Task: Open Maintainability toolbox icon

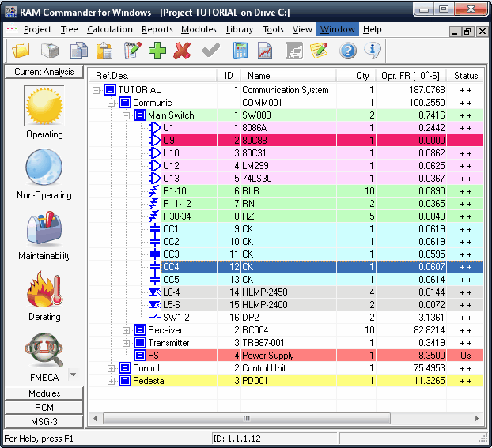Action: [44, 228]
